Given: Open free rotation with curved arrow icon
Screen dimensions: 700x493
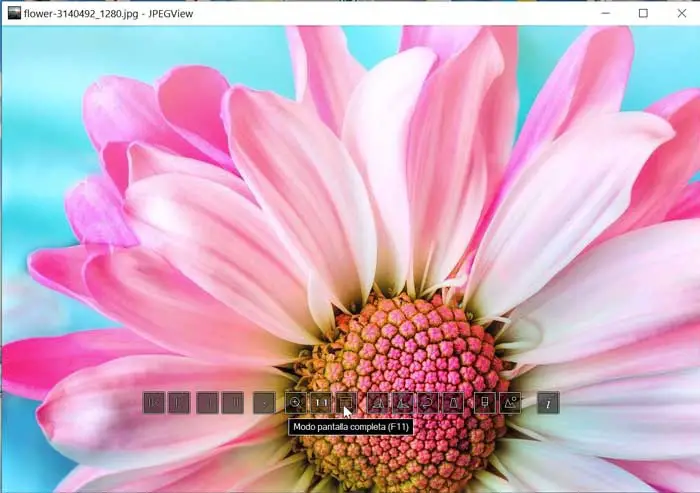Looking at the screenshot, I should tap(428, 403).
